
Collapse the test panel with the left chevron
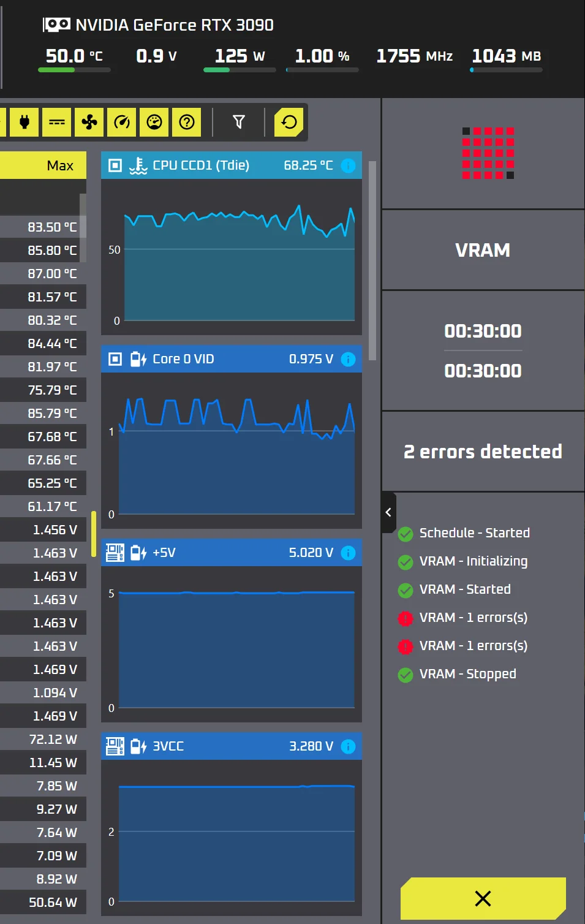tap(388, 512)
